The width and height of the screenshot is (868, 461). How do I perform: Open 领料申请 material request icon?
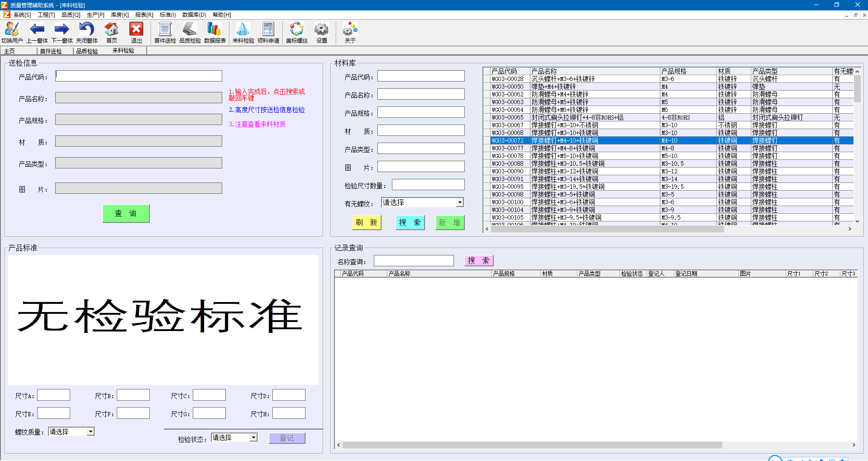268,33
